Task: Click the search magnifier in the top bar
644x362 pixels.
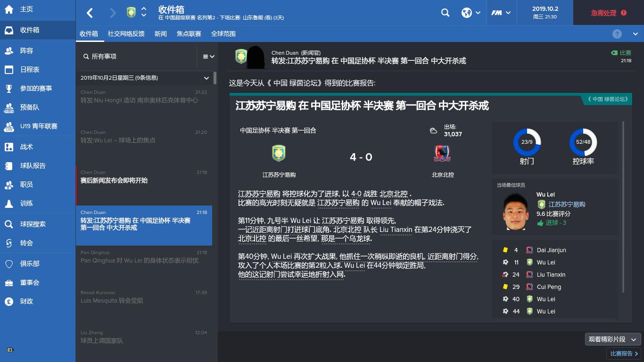Action: pyautogui.click(x=445, y=13)
